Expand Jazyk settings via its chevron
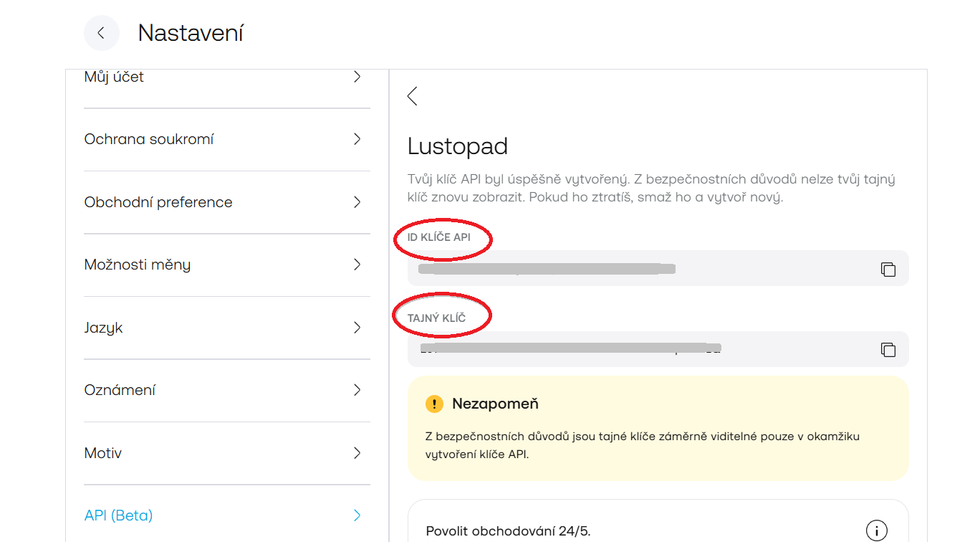This screenshot has width=980, height=542. [357, 328]
